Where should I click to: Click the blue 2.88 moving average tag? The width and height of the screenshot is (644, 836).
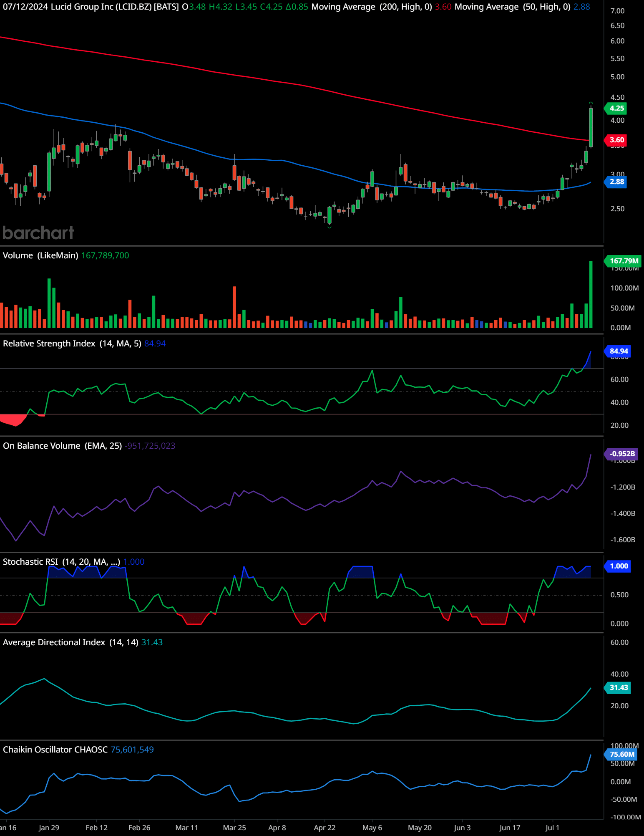tap(616, 182)
